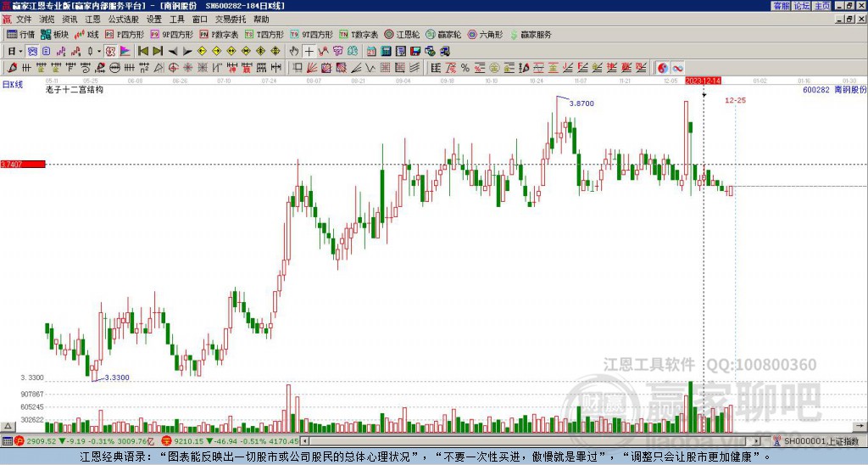Screen dimensions: 868x465
Task: Open the 9T四方形 tool
Action: click(311, 34)
